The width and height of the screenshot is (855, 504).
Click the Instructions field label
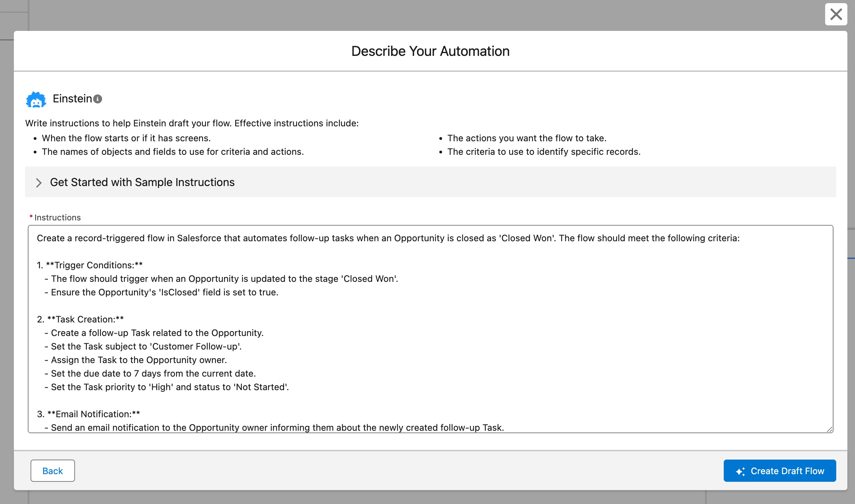(x=57, y=218)
